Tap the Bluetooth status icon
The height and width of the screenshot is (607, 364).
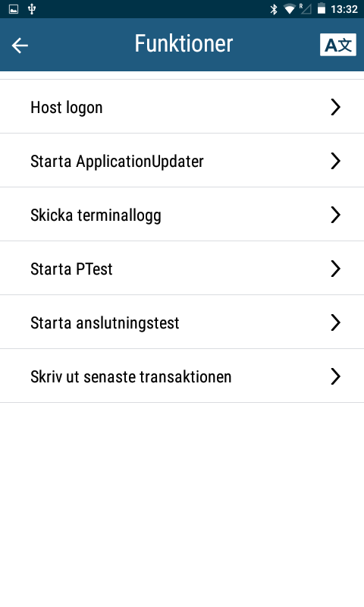[274, 9]
